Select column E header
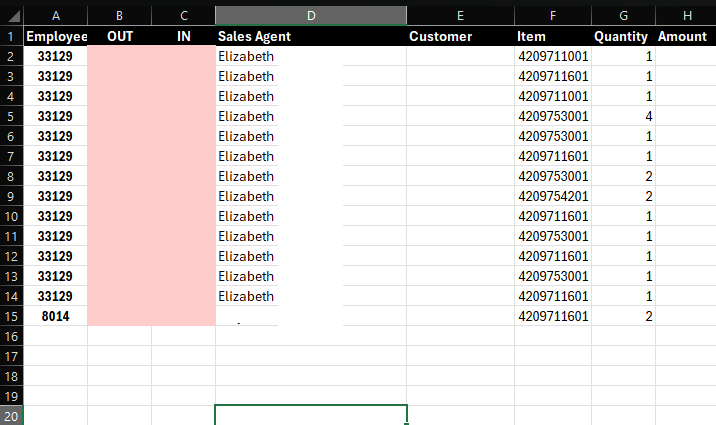Image resolution: width=716 pixels, height=425 pixels. tap(460, 16)
